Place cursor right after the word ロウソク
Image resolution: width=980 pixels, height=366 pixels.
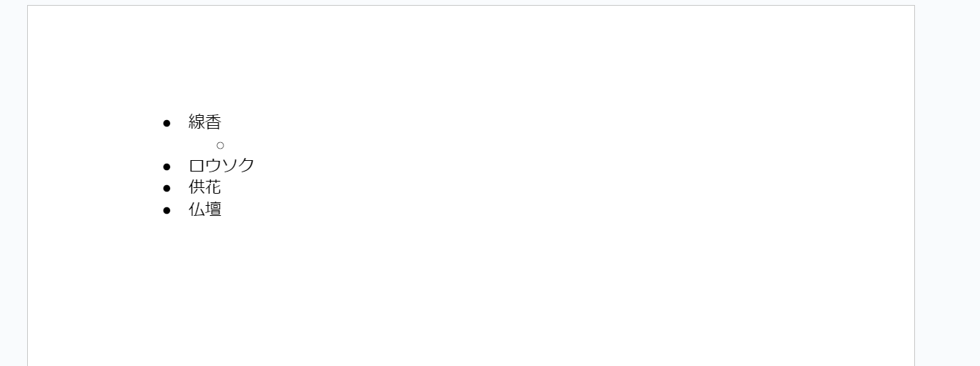coord(255,166)
